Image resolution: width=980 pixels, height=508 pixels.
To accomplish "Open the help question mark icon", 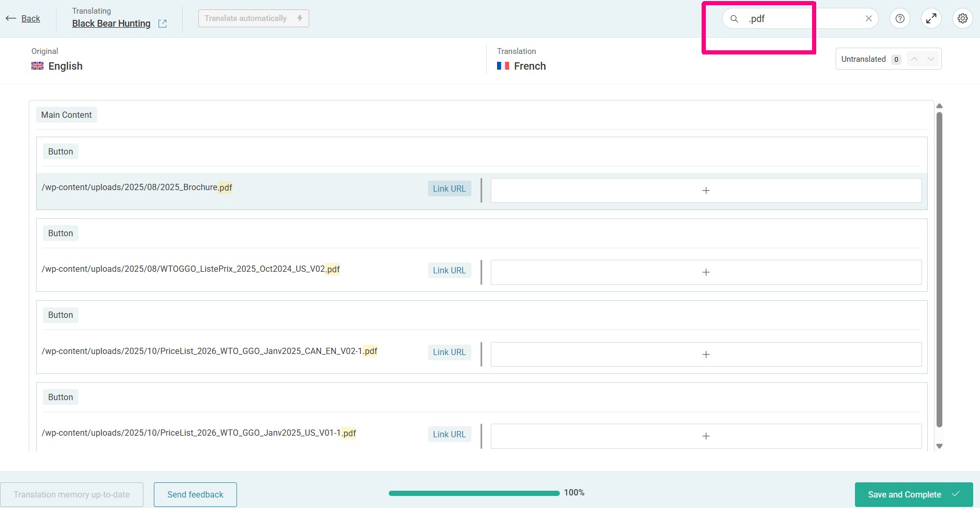I will point(900,19).
